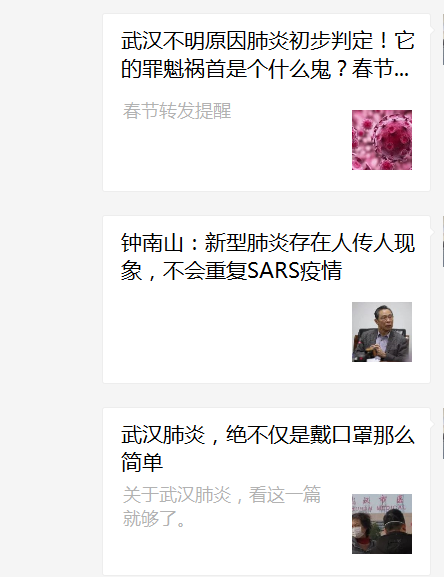Click title line 的罪魁祸首是个什么鬼？春节...
444x577 pixels.
(265, 68)
